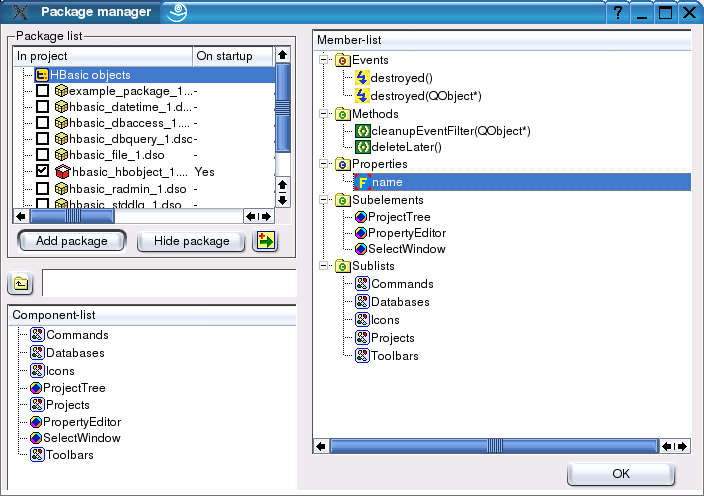This screenshot has width=704, height=496.
Task: Click the folder-up icon left of text field
Action: pyautogui.click(x=22, y=284)
